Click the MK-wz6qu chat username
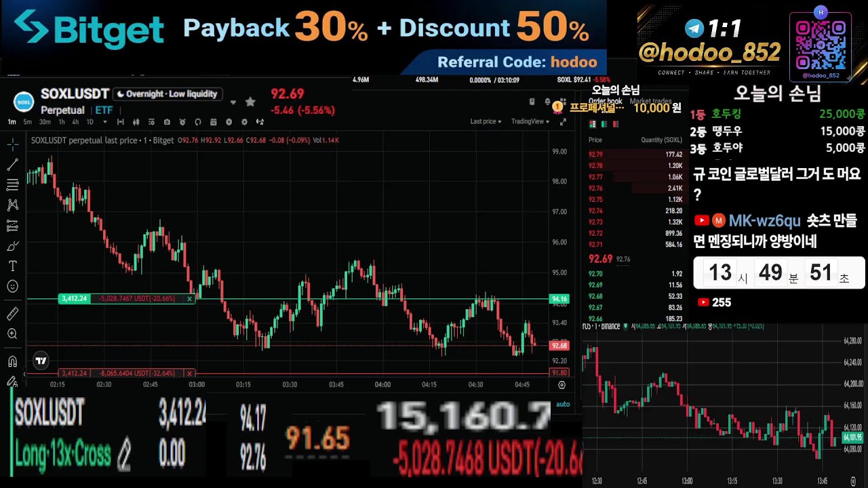This screenshot has width=868, height=488. pyautogui.click(x=764, y=220)
